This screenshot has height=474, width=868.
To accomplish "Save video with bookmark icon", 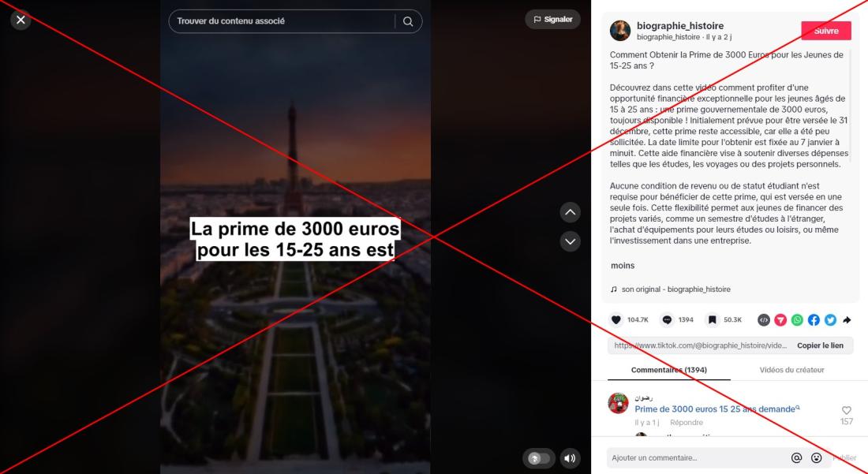I will tap(712, 319).
